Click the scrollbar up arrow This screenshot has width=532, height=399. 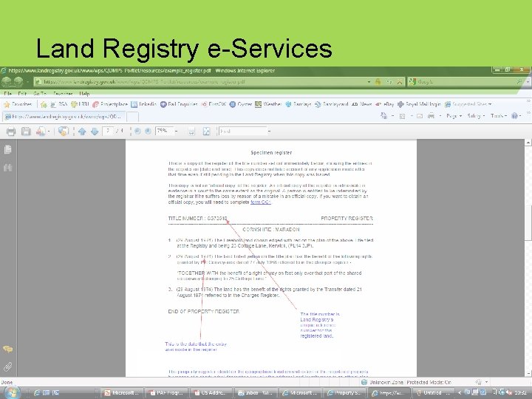coord(528,143)
